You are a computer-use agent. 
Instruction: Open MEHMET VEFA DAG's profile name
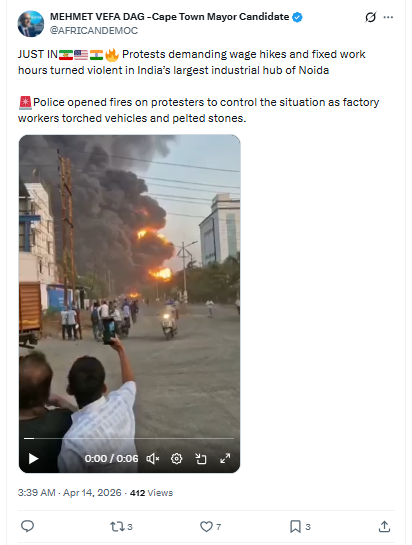pyautogui.click(x=169, y=17)
